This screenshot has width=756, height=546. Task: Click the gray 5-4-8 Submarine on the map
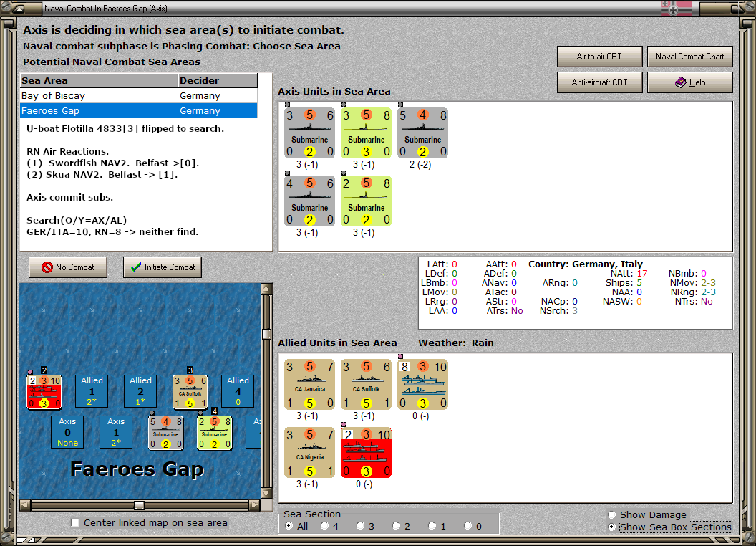(x=166, y=433)
